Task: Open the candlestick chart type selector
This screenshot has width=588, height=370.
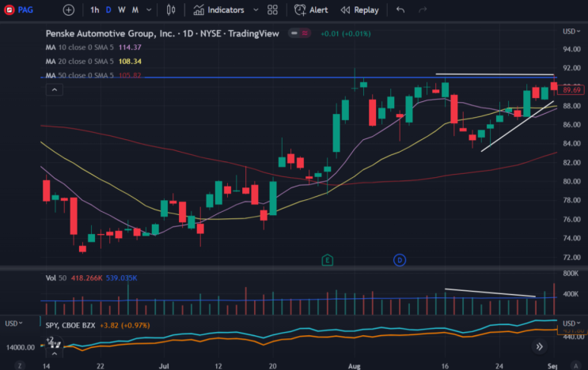Action: pyautogui.click(x=171, y=10)
